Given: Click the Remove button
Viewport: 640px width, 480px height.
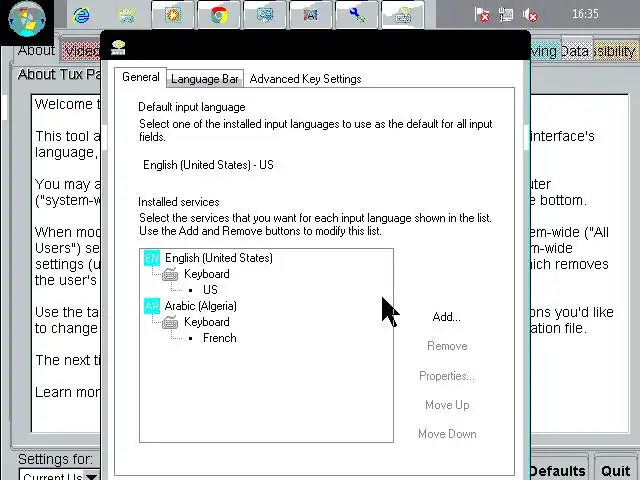Looking at the screenshot, I should [447, 346].
